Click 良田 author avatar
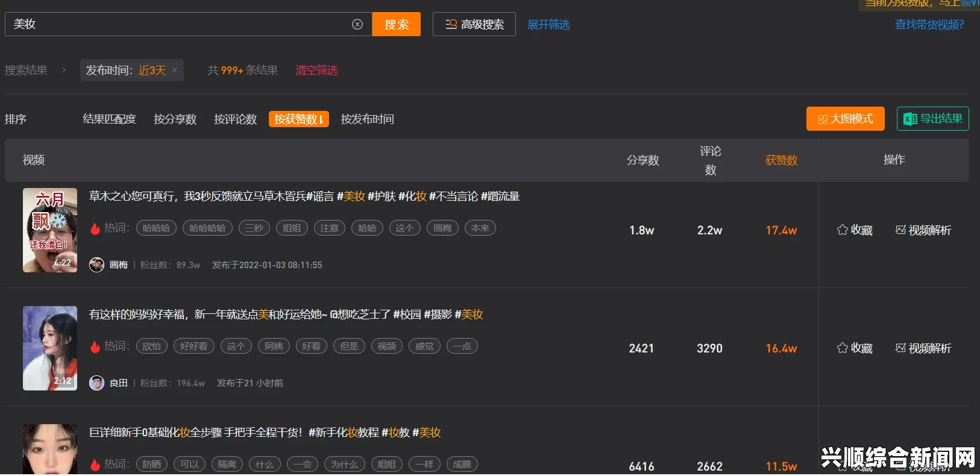 [96, 383]
